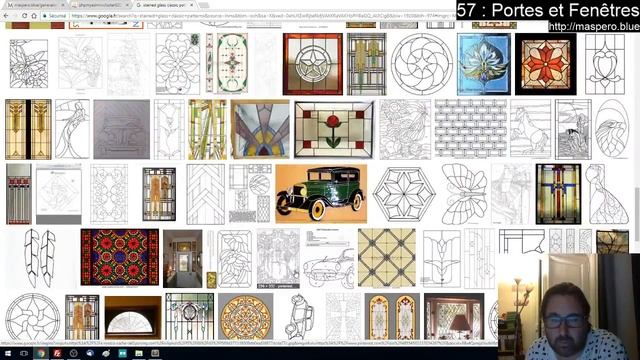Open the swirling circle line pattern image
The image size is (640, 360).
click(422, 64)
